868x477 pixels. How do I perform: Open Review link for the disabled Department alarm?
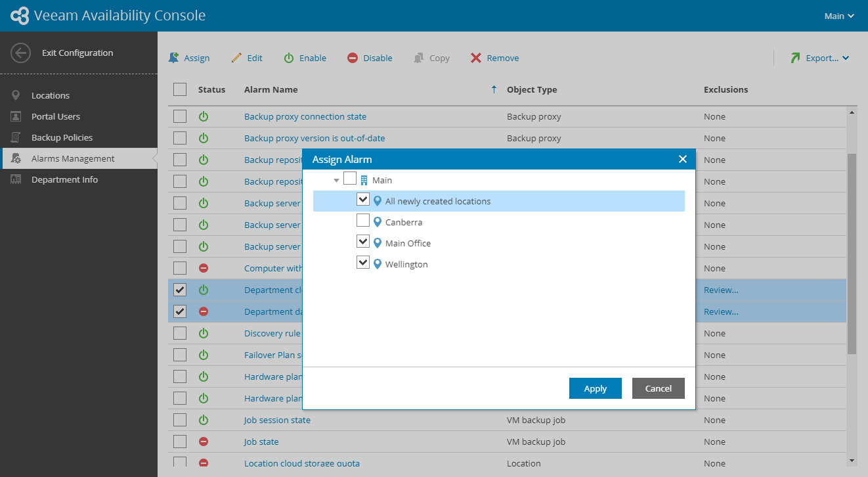721,311
